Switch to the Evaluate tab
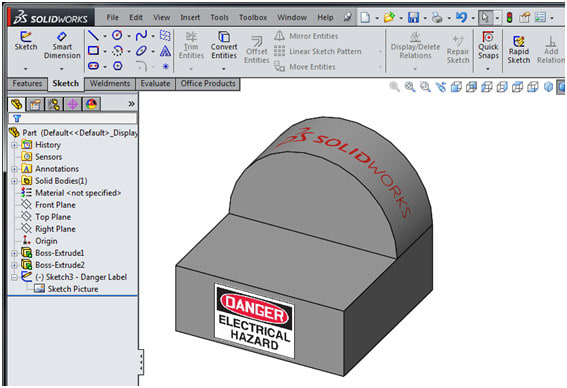 point(155,84)
